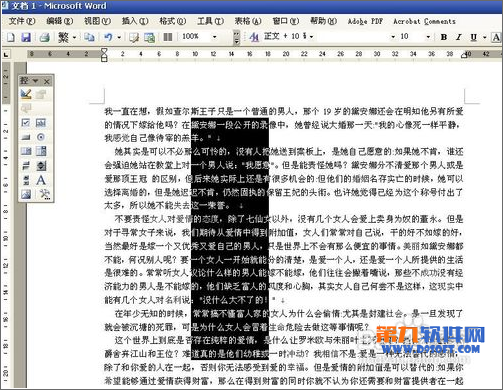Screen dimensions: 503x390
Task: Click paragraph line starting 不要责怪女人
Action: [289, 219]
